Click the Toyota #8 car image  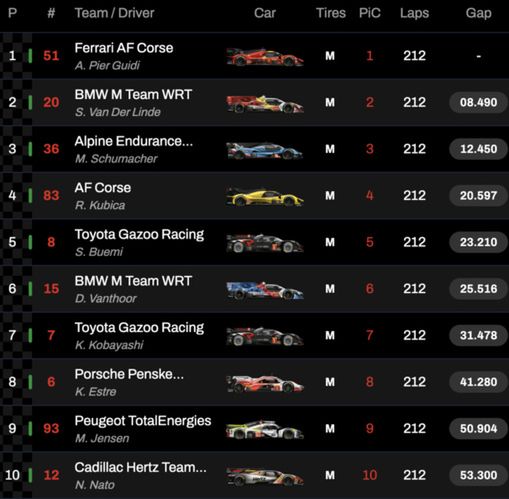point(265,243)
